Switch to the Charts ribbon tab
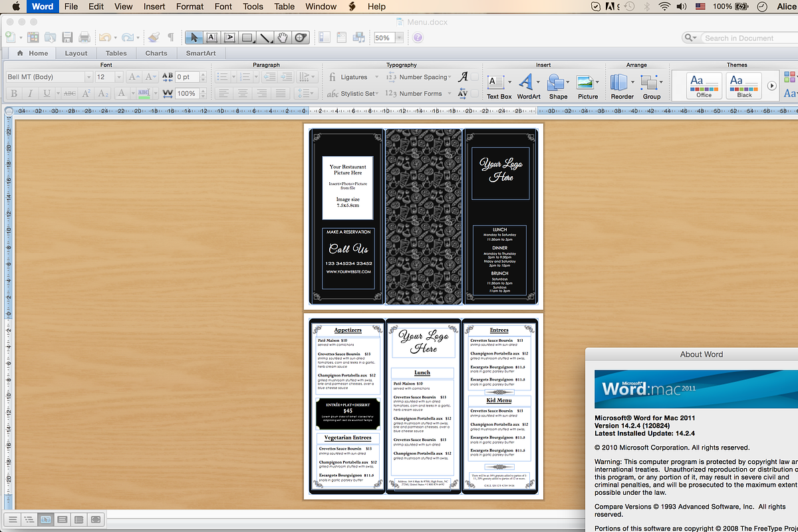Image resolution: width=798 pixels, height=532 pixels. click(156, 53)
